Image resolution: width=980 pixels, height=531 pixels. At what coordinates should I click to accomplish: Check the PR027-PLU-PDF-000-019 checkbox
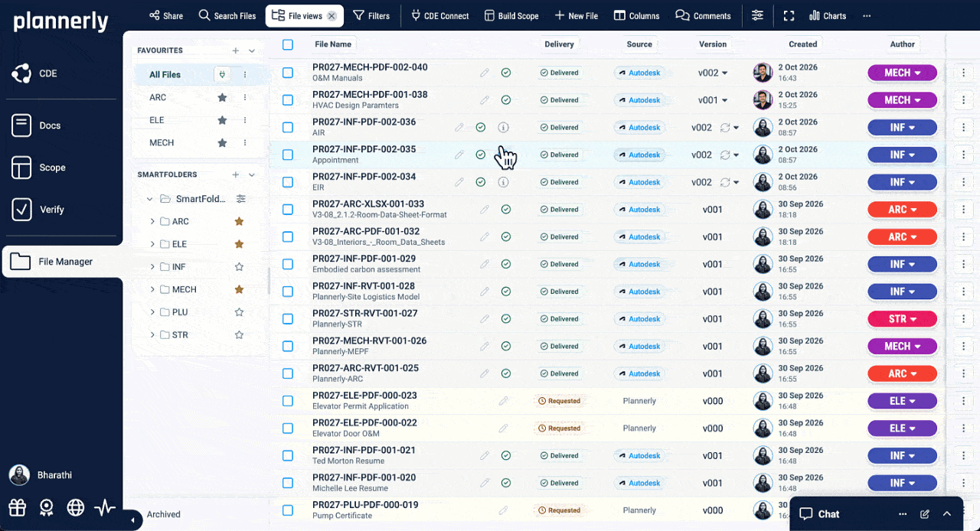coord(288,510)
